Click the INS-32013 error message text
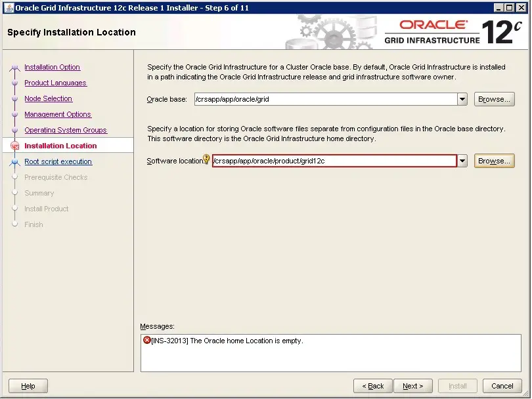This screenshot has height=399, width=532. pyautogui.click(x=227, y=341)
